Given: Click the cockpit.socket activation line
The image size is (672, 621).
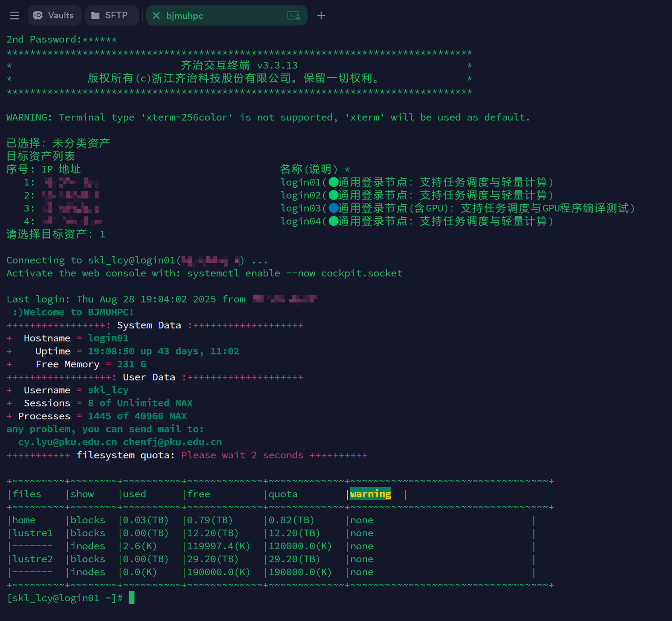Looking at the screenshot, I should (204, 273).
